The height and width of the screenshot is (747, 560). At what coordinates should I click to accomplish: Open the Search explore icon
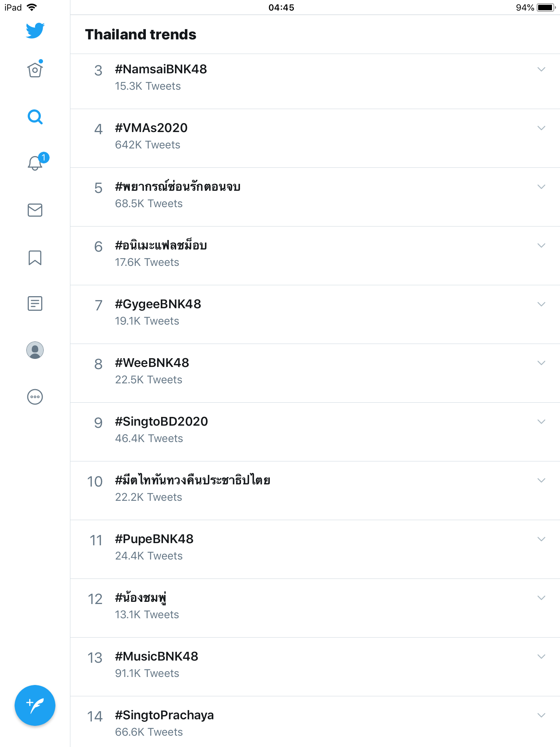(35, 117)
